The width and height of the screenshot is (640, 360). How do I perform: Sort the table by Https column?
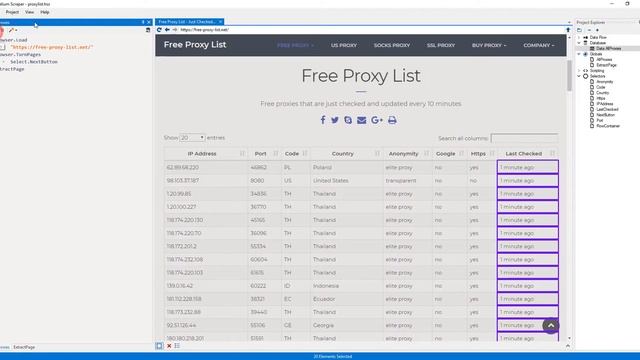pyautogui.click(x=482, y=153)
